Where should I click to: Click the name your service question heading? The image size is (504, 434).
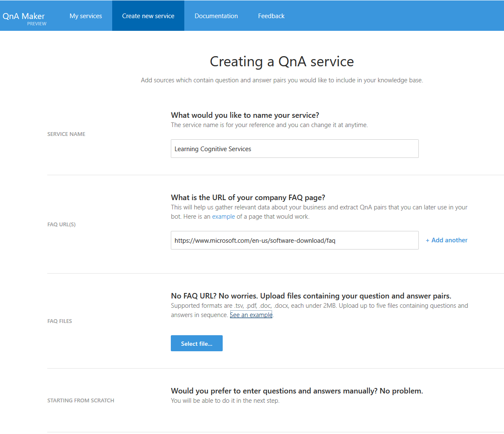[245, 115]
